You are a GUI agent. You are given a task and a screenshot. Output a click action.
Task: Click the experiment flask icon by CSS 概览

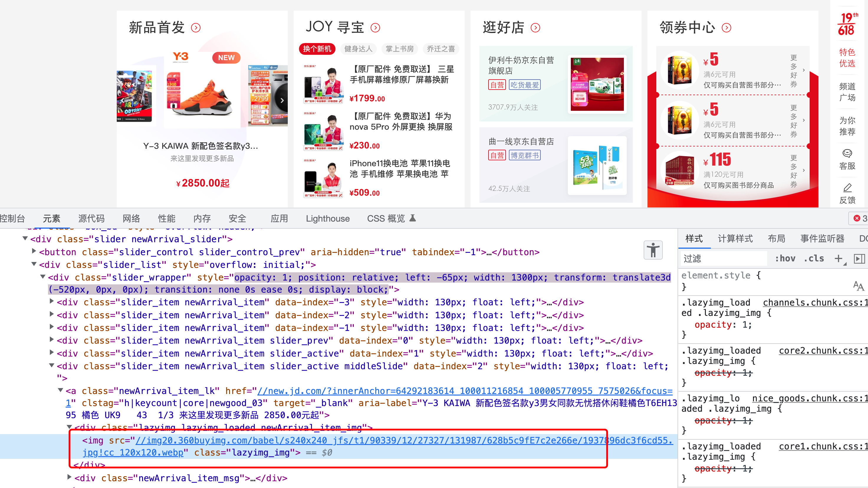pyautogui.click(x=413, y=218)
